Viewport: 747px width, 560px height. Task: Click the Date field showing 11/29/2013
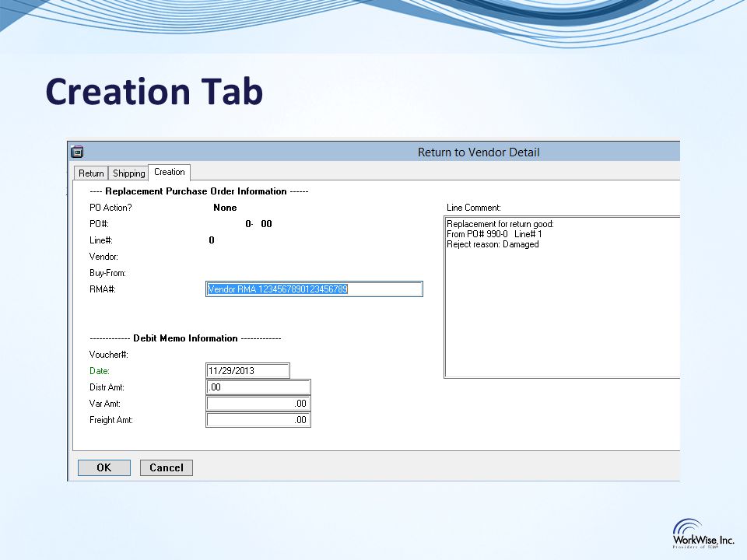[x=247, y=370]
